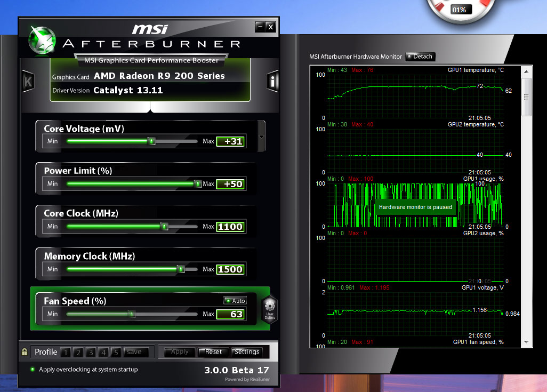The height and width of the screenshot is (392, 547).
Task: Click the 'Powered by RivaTuner' text
Action: (x=247, y=379)
